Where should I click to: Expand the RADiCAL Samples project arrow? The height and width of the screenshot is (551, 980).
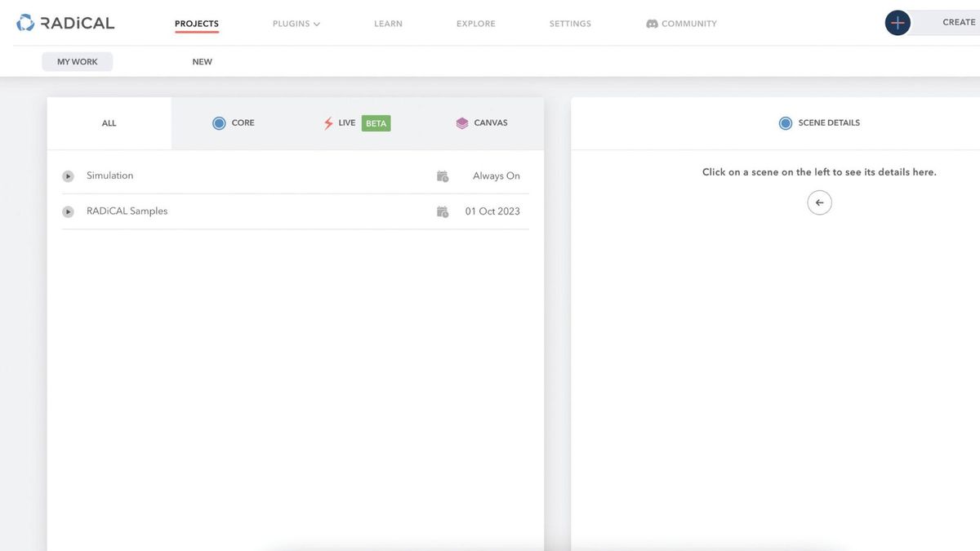coord(69,211)
